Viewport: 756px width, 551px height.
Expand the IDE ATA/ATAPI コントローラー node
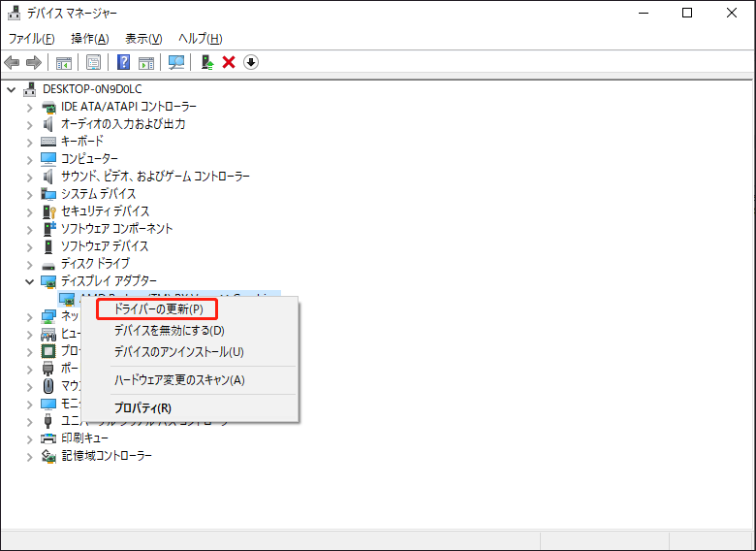pos(30,108)
